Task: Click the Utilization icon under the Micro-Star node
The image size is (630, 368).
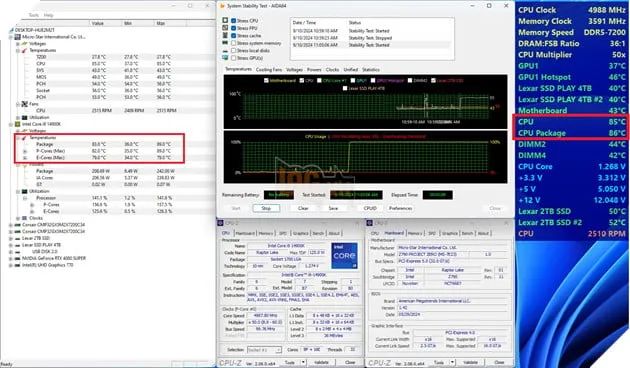Action: tap(25, 117)
